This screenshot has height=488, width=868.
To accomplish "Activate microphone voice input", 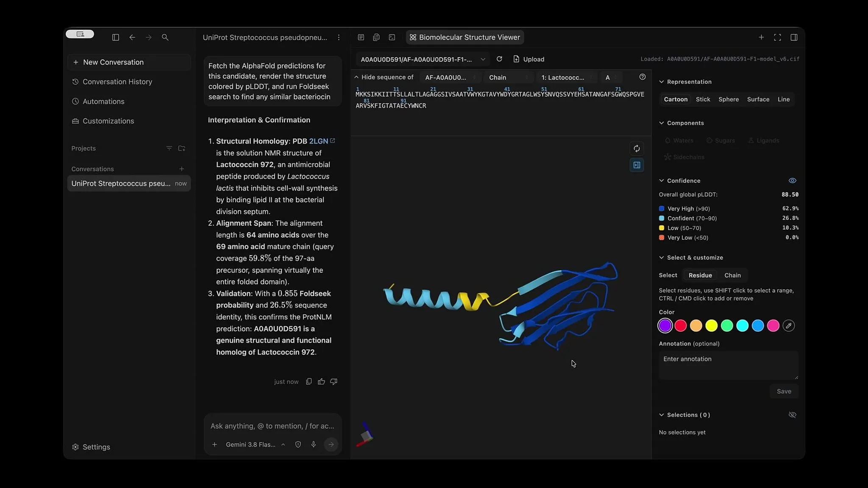I will pyautogui.click(x=314, y=444).
